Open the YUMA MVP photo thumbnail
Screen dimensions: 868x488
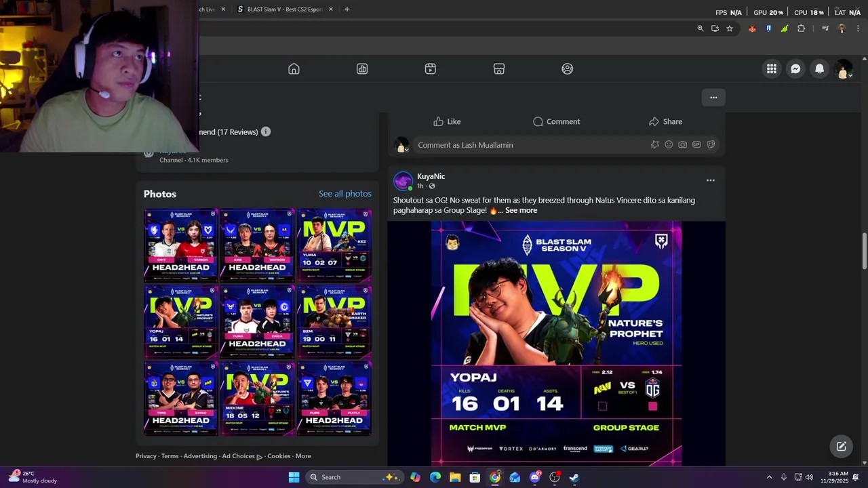pos(334,245)
